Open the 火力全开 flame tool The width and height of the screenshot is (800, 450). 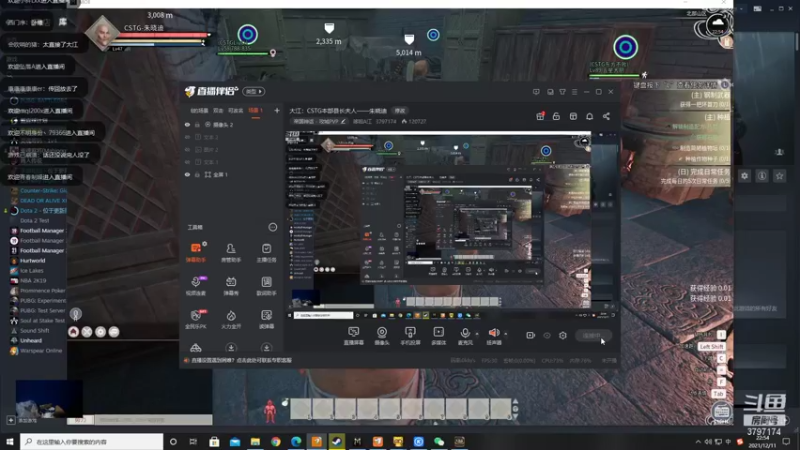[231, 319]
